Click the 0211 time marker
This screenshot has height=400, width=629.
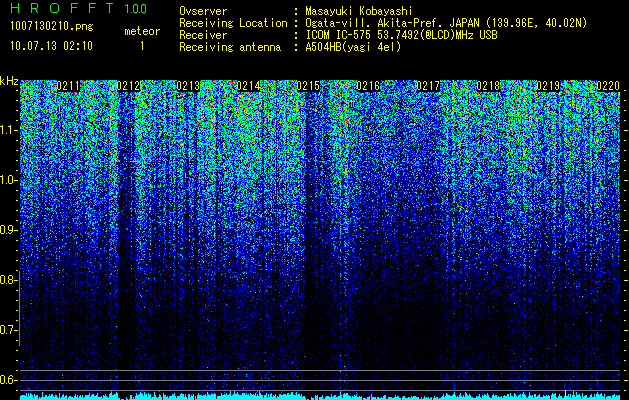[x=68, y=86]
